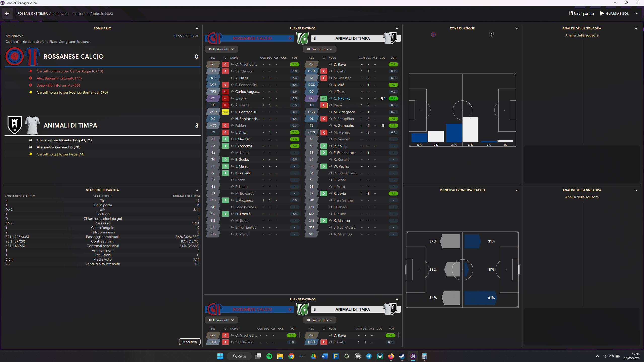The width and height of the screenshot is (644, 362).
Task: Click the 37% grey attack zone shape
Action: click(450, 241)
